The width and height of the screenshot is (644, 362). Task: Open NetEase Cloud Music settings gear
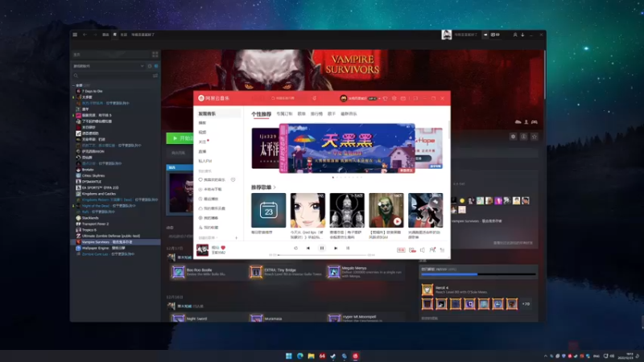[x=394, y=98]
